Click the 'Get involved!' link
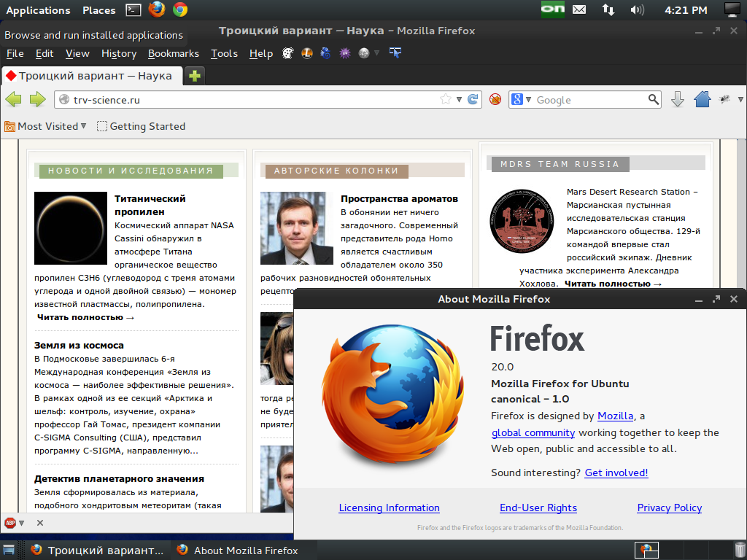 click(616, 472)
